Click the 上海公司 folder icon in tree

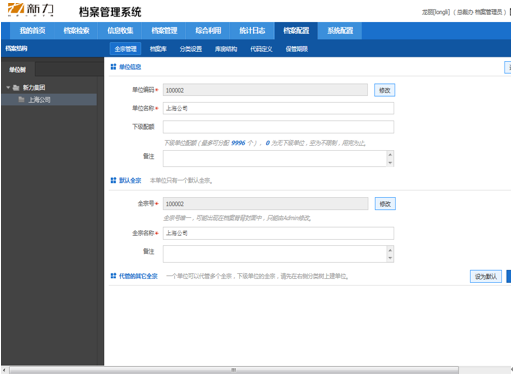point(21,100)
